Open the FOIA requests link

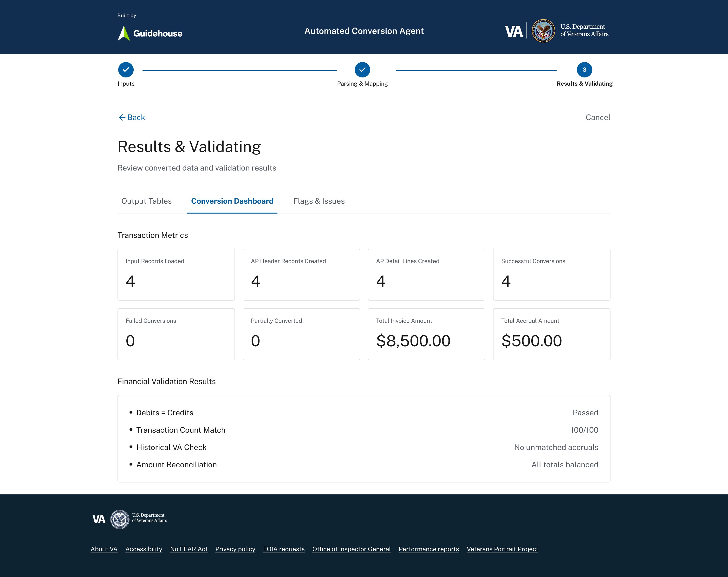click(x=284, y=549)
